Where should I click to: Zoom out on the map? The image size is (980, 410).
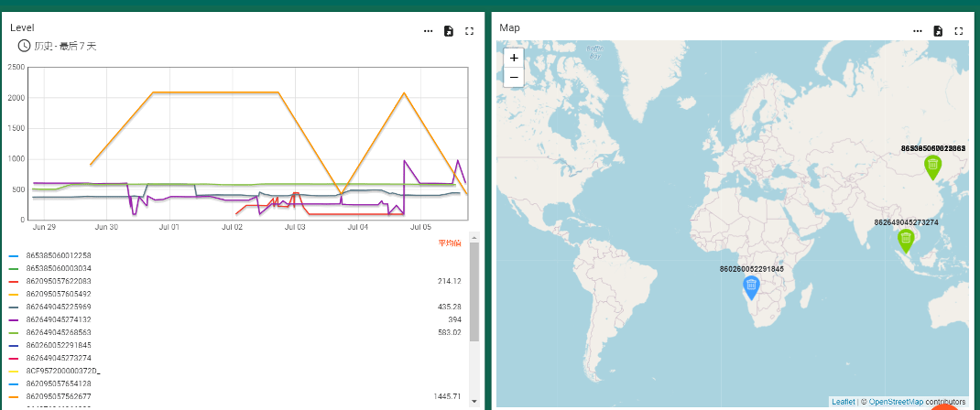coord(514,77)
